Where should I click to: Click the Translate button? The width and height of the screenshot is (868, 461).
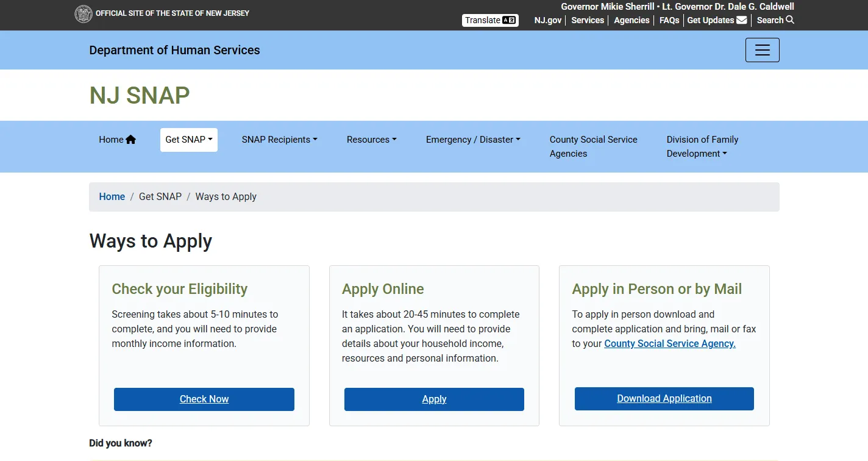490,20
